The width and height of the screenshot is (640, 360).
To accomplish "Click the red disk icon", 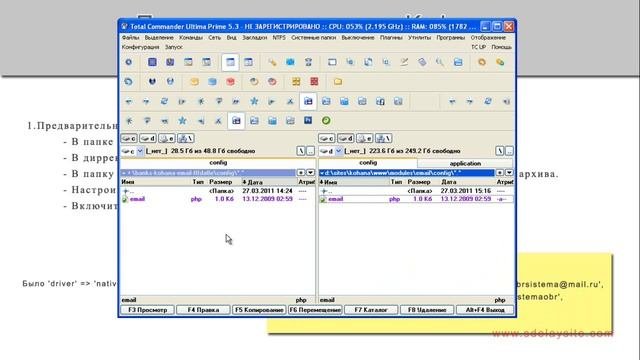I will 231,82.
